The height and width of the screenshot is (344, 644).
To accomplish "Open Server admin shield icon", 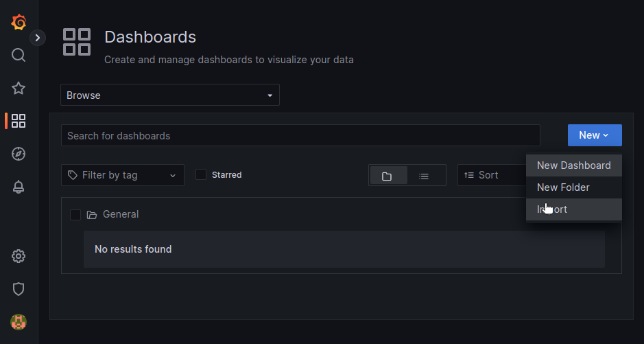I will pos(19,289).
